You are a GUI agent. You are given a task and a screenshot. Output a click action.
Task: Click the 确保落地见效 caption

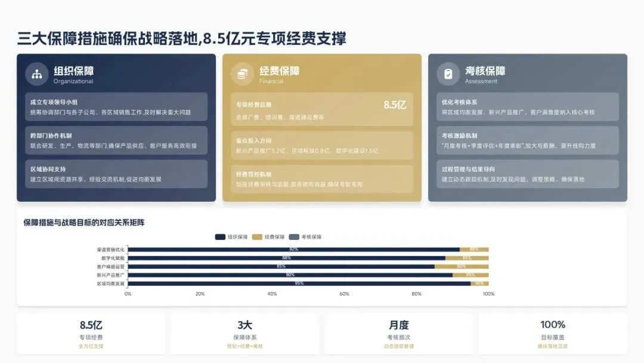(x=553, y=346)
